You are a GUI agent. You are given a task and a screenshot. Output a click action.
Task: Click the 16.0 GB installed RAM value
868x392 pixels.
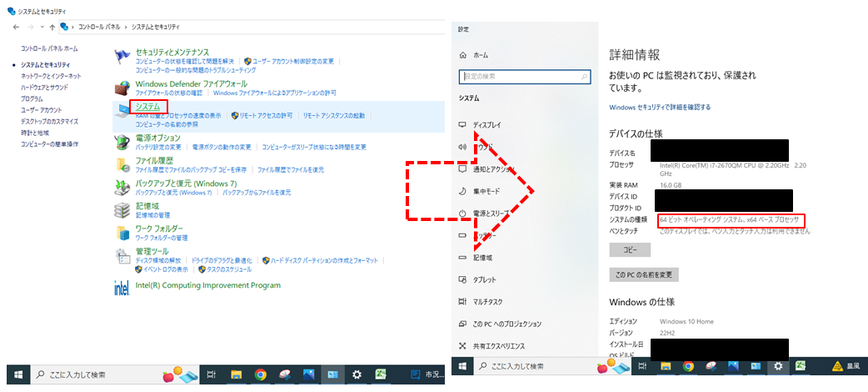[x=671, y=185]
